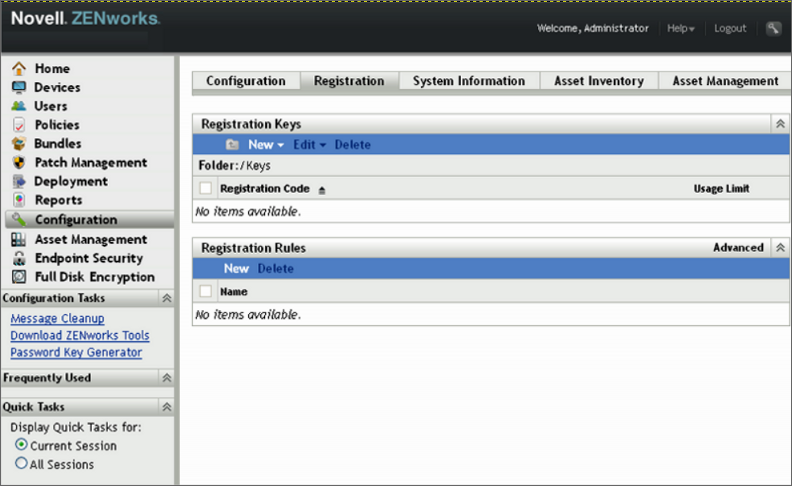Click the wrench icon in top header
Image resolution: width=792 pixels, height=486 pixels.
(x=773, y=28)
